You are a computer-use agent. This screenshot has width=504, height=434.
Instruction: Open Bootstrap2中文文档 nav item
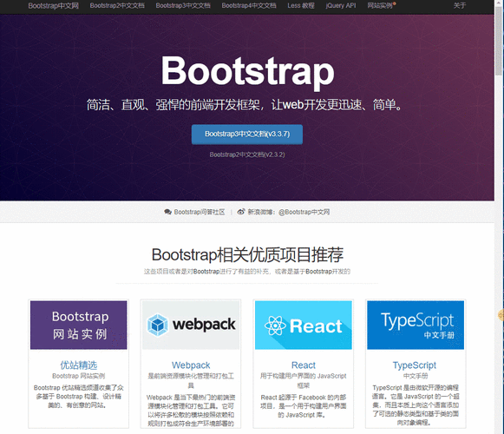(x=117, y=6)
